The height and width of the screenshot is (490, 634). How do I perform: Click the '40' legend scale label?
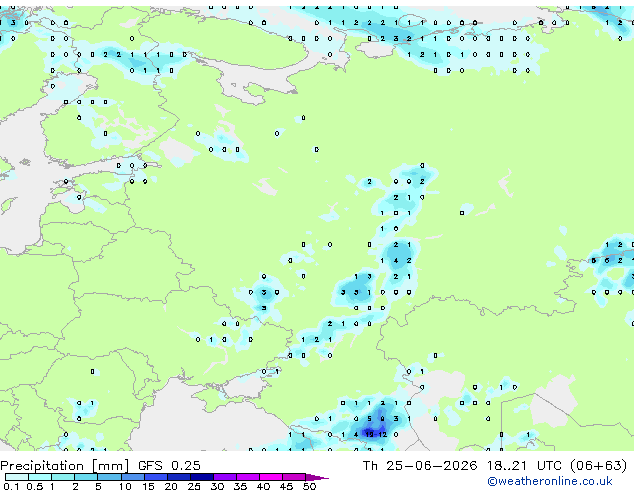click(263, 486)
